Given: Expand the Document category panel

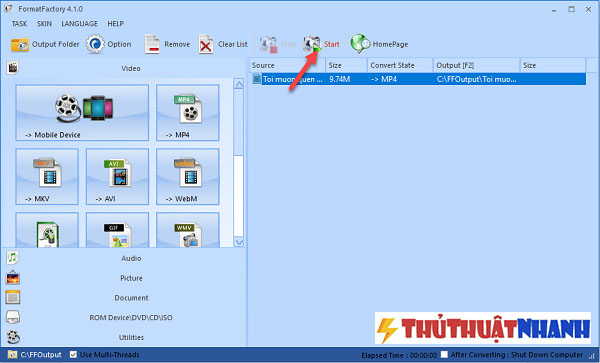Looking at the screenshot, I should [x=131, y=298].
